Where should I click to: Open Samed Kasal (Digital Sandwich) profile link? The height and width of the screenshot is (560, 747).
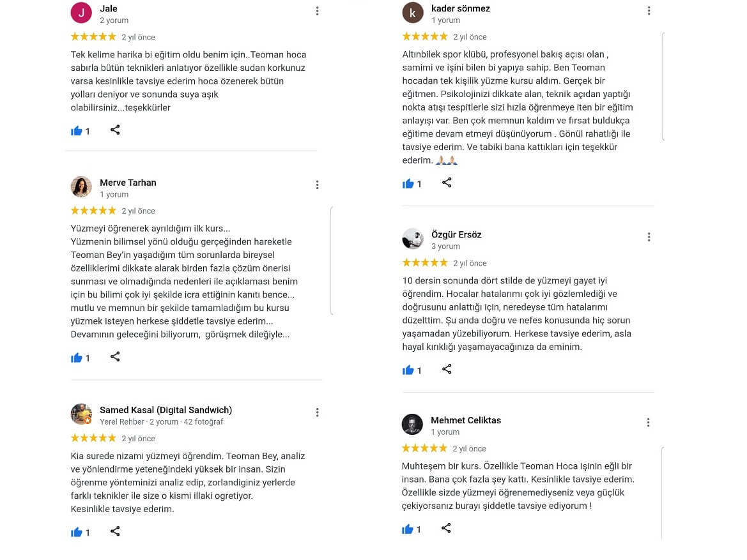click(x=166, y=410)
